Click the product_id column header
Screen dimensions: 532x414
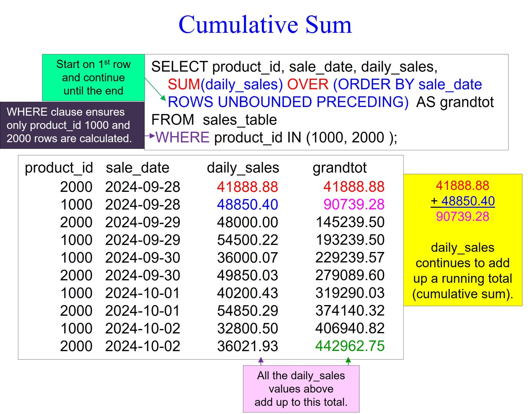pyautogui.click(x=59, y=168)
